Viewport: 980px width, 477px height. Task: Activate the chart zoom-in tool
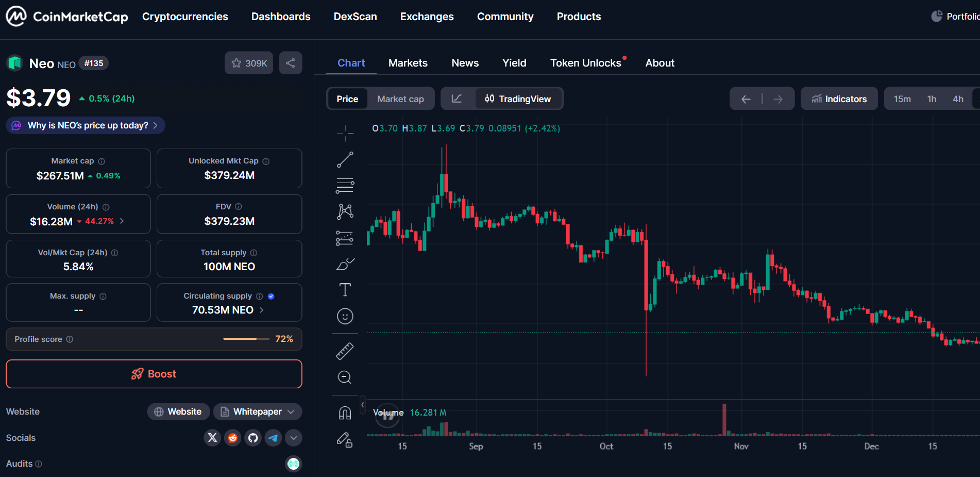(x=345, y=377)
